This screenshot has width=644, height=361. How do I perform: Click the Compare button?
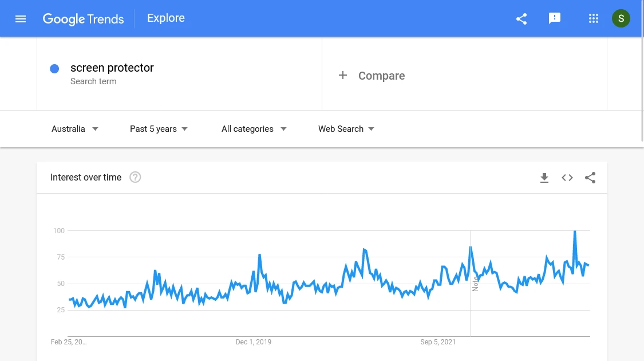[382, 76]
